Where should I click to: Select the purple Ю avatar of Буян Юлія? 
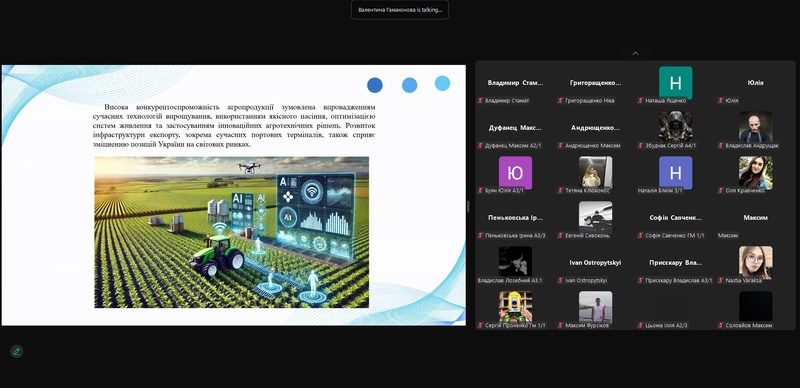(x=515, y=173)
